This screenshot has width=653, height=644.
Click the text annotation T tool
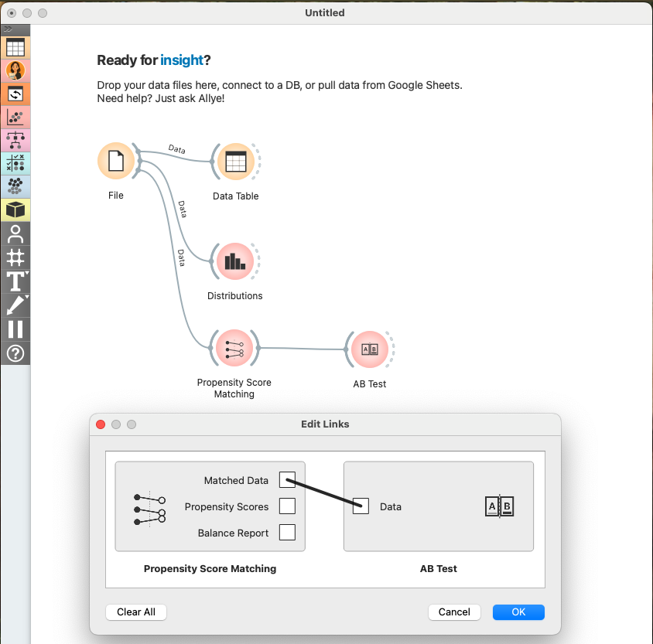(x=15, y=281)
